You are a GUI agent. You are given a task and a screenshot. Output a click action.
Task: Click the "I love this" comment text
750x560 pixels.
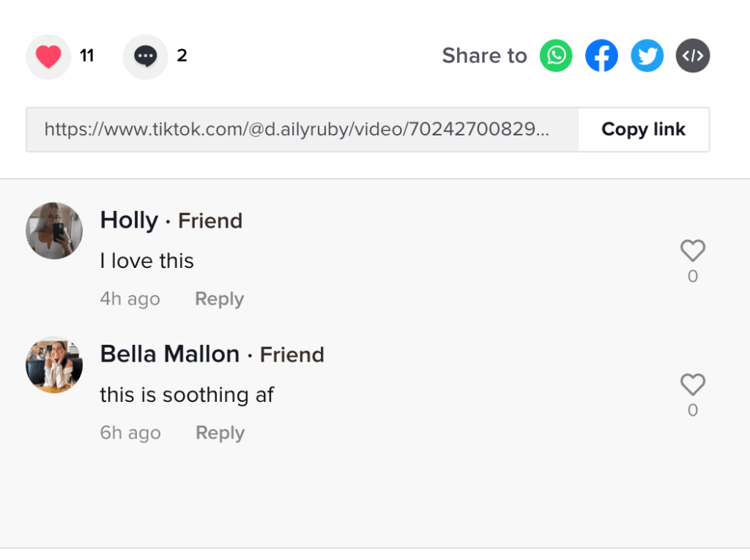(146, 261)
